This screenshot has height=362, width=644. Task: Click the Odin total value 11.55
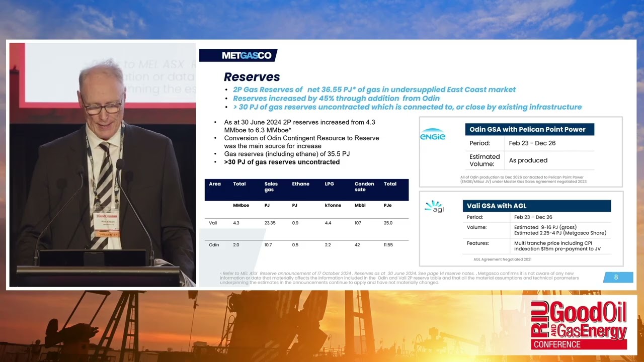point(388,245)
